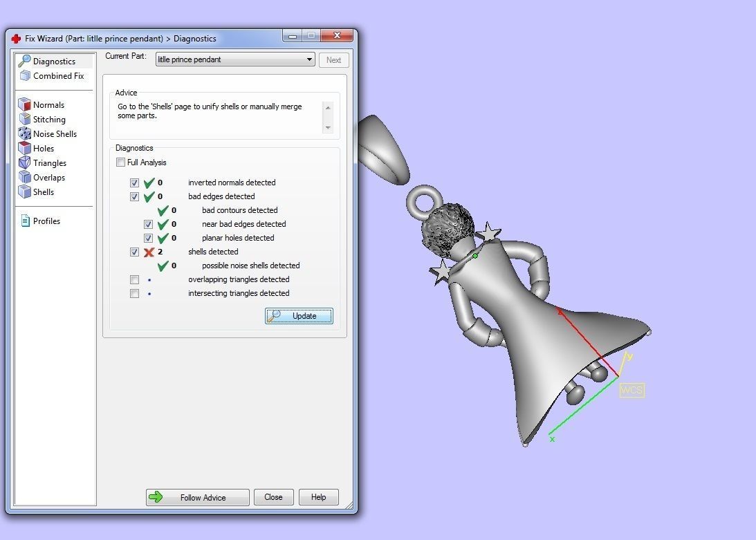Click the Follow Advice button

point(198,497)
